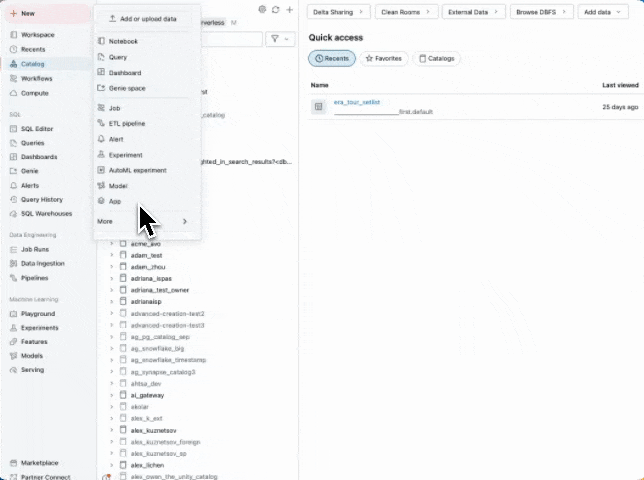This screenshot has height=480, width=644.
Task: Expand the Add data dropdown
Action: [603, 12]
